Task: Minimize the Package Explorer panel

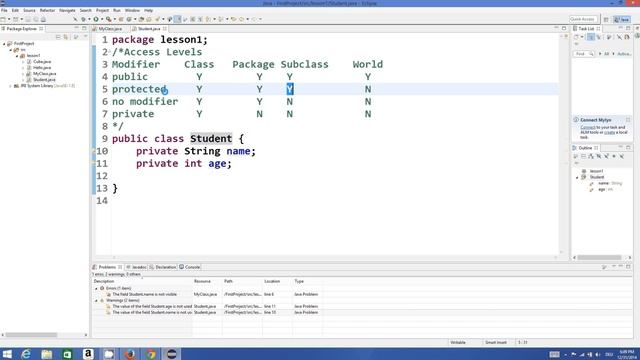Action: (x=76, y=28)
